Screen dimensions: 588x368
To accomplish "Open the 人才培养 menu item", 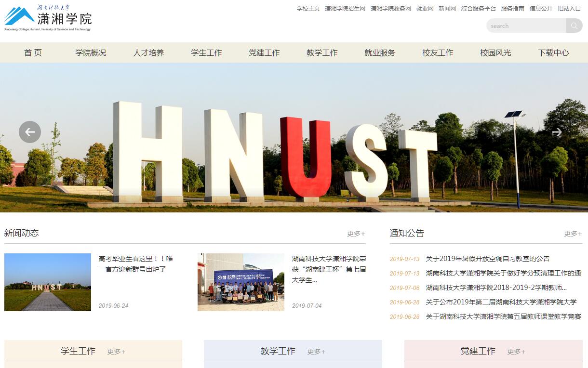I will (x=148, y=53).
